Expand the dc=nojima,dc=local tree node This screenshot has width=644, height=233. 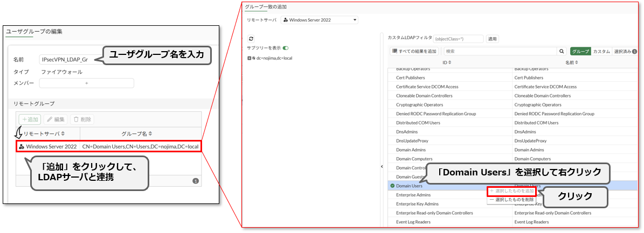click(x=249, y=58)
